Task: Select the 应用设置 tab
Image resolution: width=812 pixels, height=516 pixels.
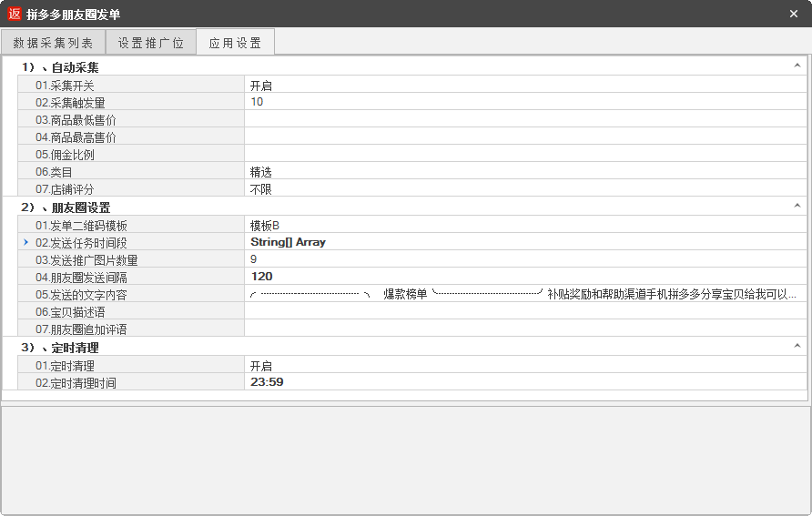Action: pos(235,43)
